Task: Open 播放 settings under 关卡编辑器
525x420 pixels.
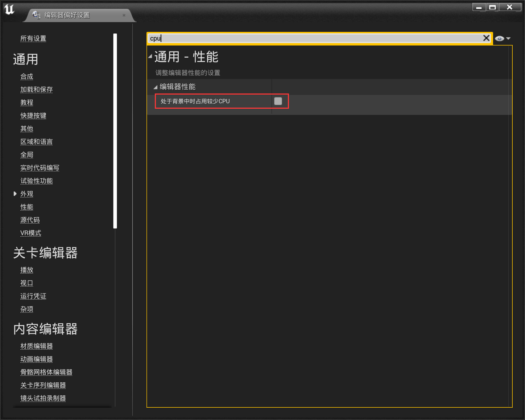Action: click(26, 270)
